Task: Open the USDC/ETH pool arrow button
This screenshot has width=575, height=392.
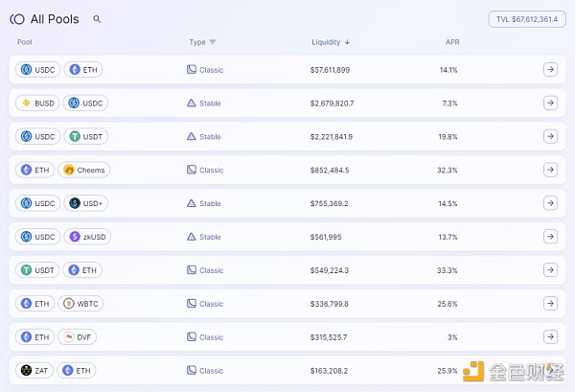Action: tap(549, 70)
